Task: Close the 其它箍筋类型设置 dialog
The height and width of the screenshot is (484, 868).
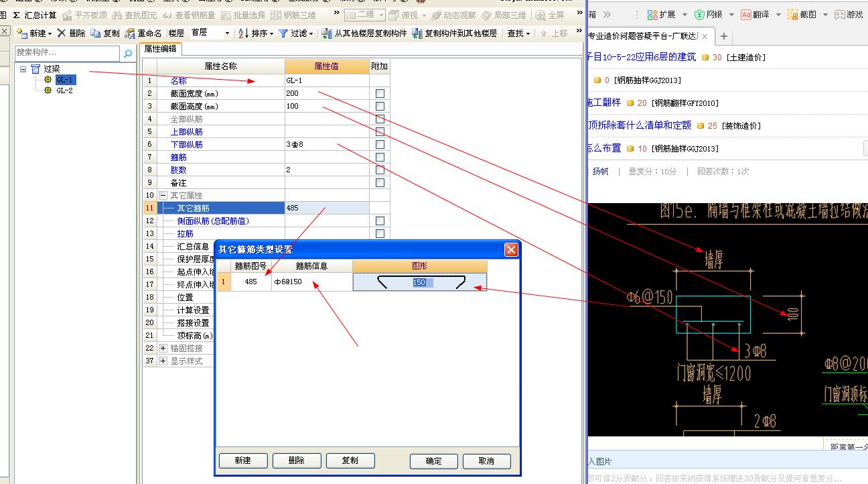Action: point(511,250)
